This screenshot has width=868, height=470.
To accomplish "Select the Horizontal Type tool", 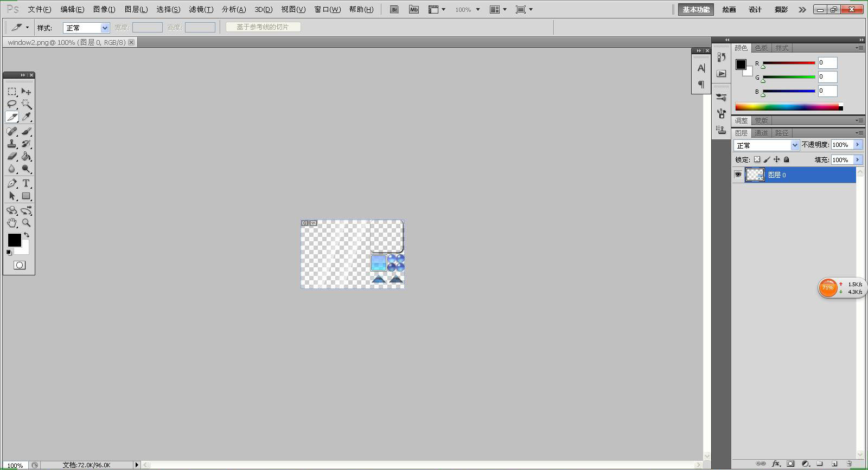I will [x=26, y=183].
